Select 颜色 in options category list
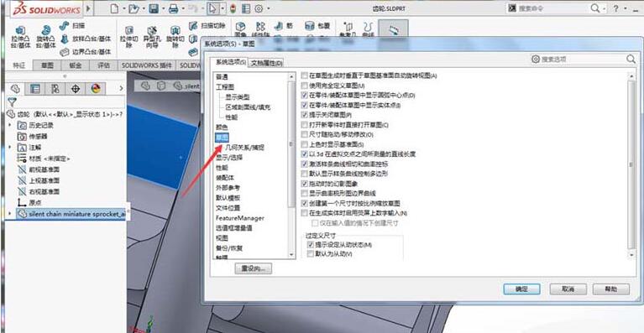Viewport: 644px width, 333px height. click(x=222, y=127)
